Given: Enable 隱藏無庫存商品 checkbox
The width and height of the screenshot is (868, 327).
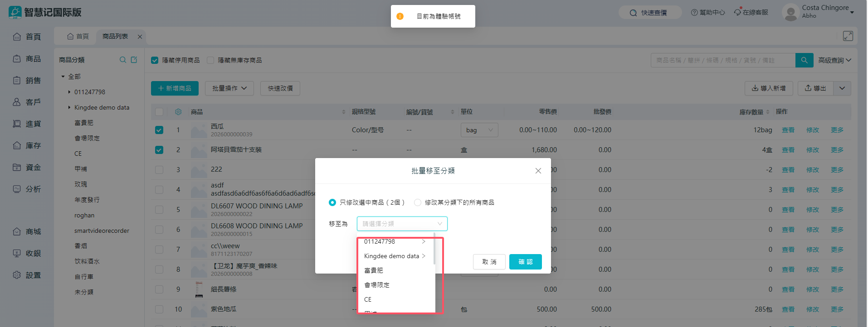Looking at the screenshot, I should [210, 60].
